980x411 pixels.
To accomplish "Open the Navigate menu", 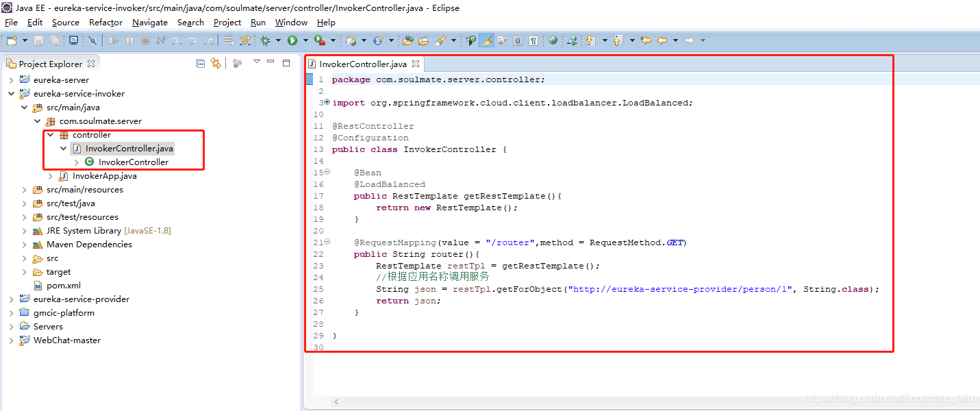I will [x=150, y=23].
